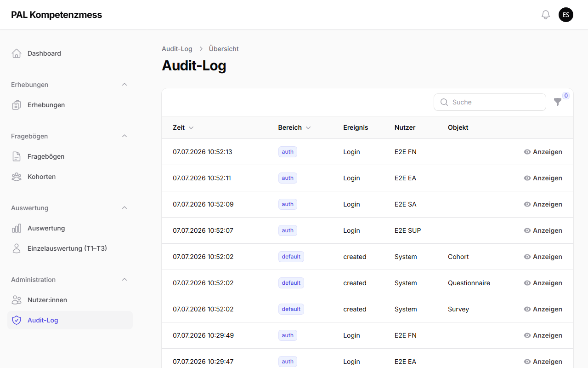Click the Audit-Log shield icon
The width and height of the screenshot is (588, 368).
pyautogui.click(x=17, y=320)
